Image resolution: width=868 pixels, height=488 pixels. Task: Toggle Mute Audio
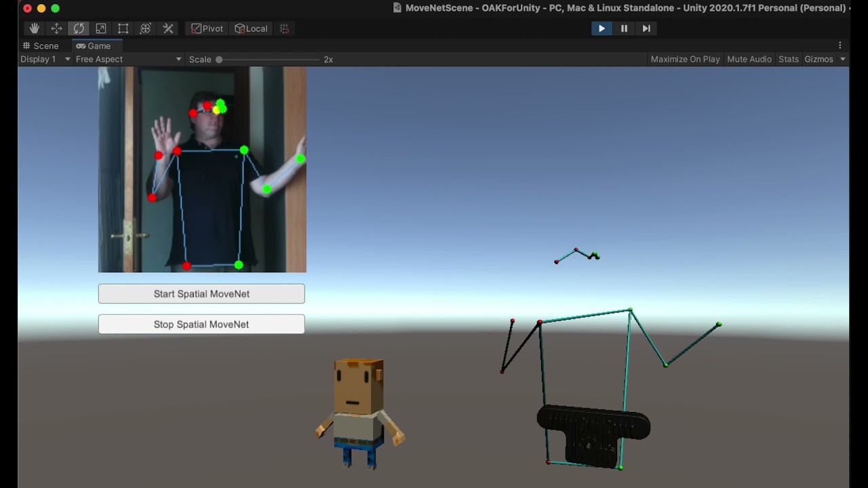pyautogui.click(x=749, y=60)
